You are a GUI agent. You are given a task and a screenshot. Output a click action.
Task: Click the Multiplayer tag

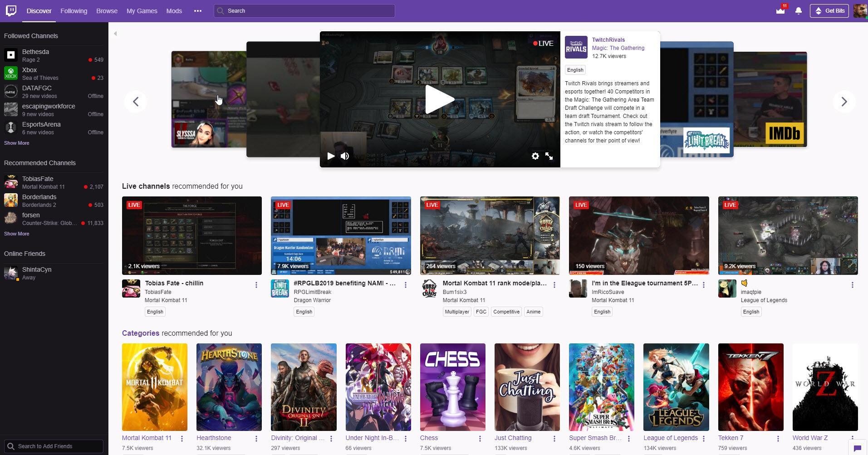pyautogui.click(x=457, y=312)
